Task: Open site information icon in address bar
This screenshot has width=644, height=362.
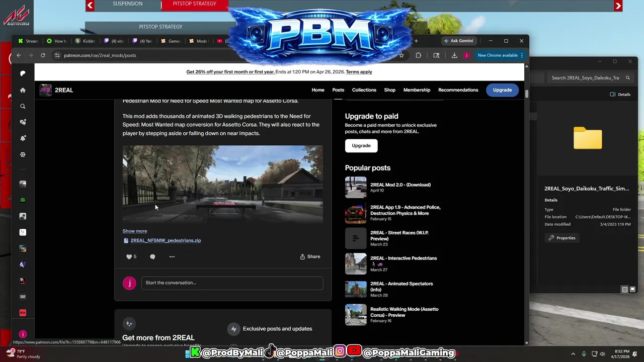Action: click(x=57, y=55)
